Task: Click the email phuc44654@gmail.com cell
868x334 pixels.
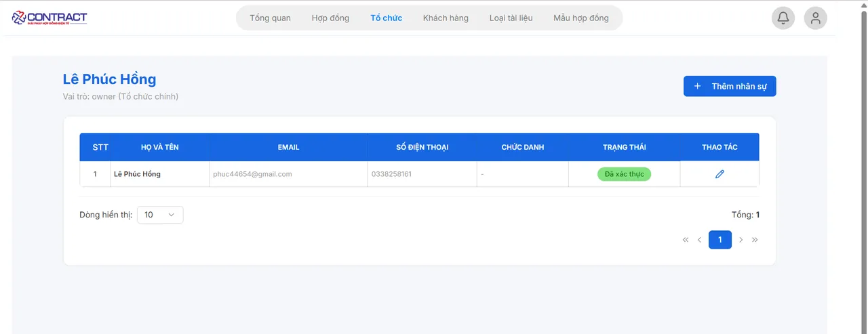Action: (252, 174)
